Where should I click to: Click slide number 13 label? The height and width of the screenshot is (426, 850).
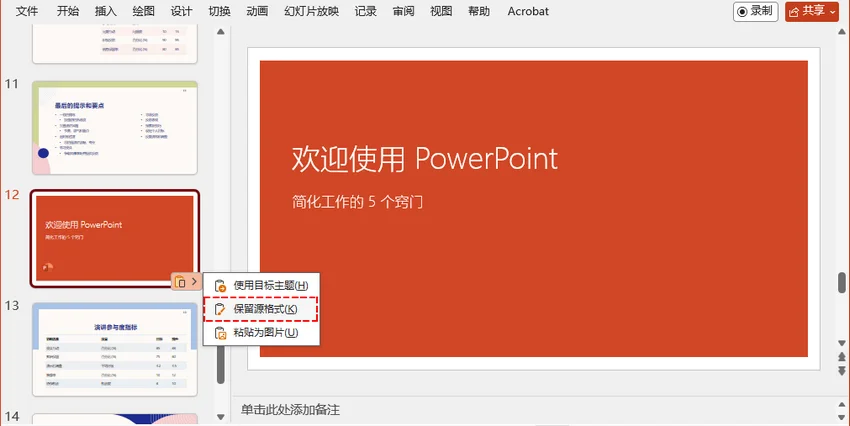tap(11, 306)
